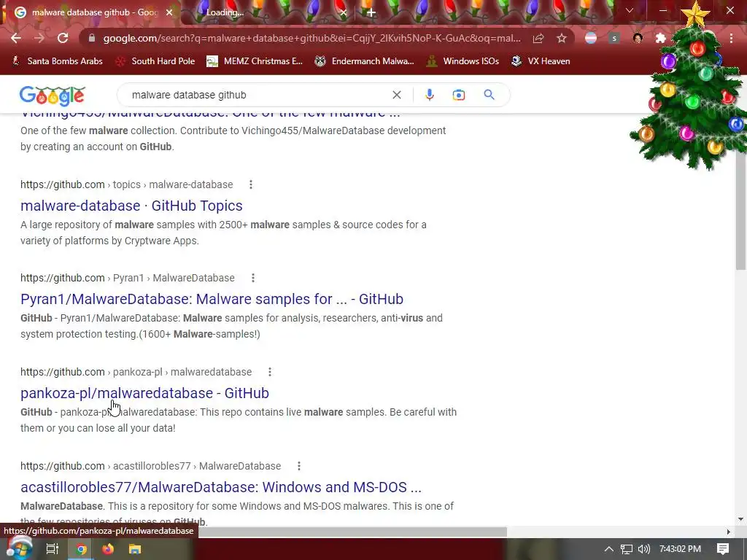The height and width of the screenshot is (560, 747).
Task: Open options for malware-database topics result
Action: tap(251, 184)
